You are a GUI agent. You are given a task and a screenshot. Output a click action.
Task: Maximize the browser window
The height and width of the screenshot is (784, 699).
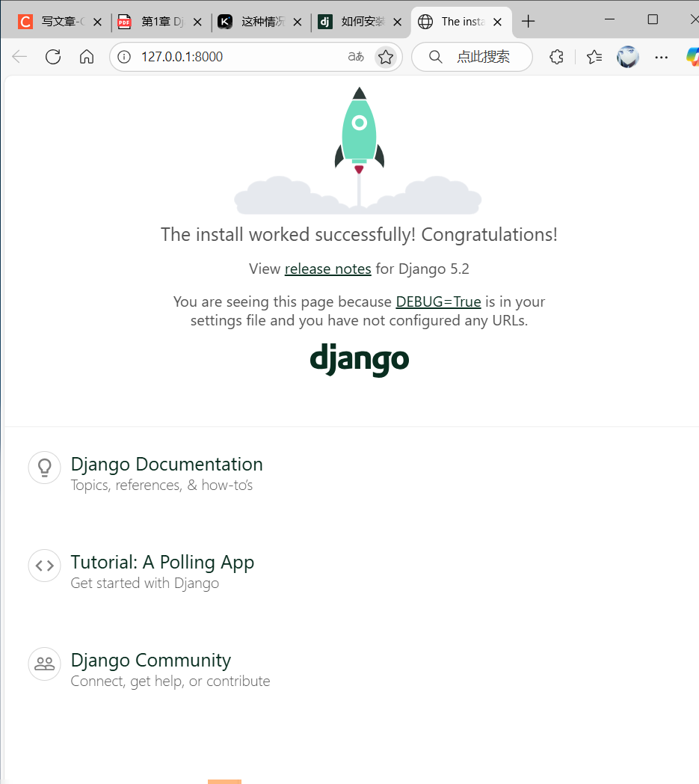(653, 19)
